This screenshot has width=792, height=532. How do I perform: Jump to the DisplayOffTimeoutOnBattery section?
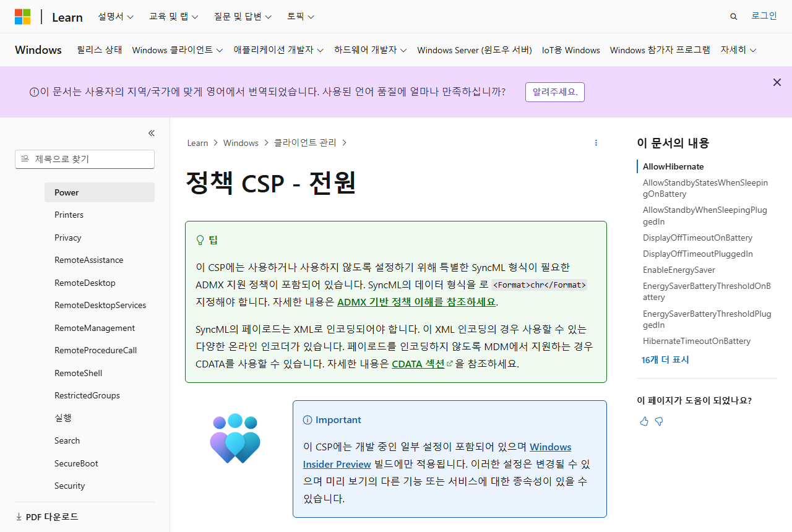(697, 238)
